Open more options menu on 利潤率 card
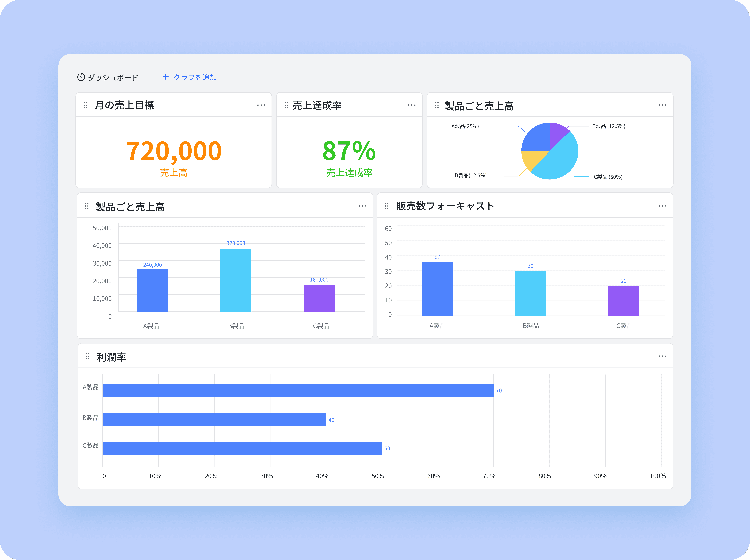Image resolution: width=750 pixels, height=560 pixels. (662, 356)
